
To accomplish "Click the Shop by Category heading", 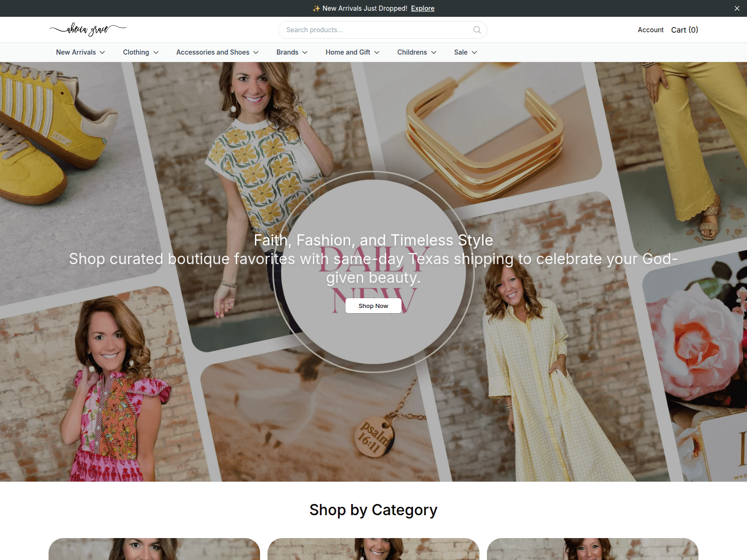I will (x=373, y=510).
